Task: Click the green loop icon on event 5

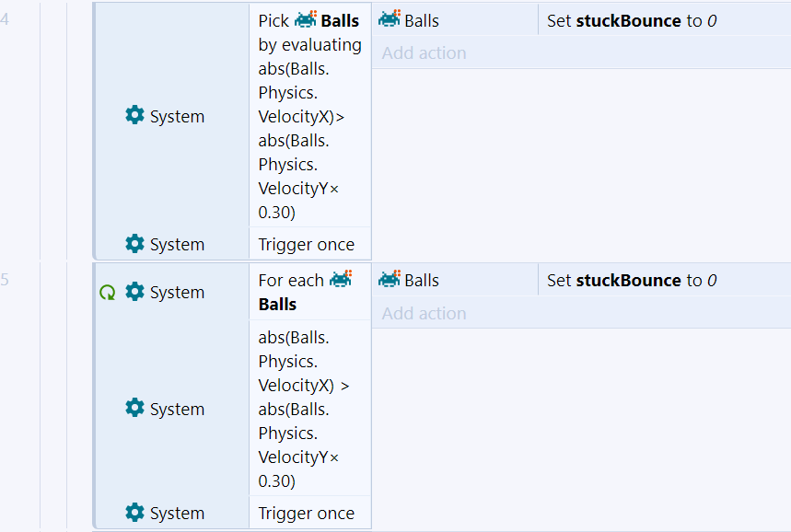Action: (x=107, y=293)
